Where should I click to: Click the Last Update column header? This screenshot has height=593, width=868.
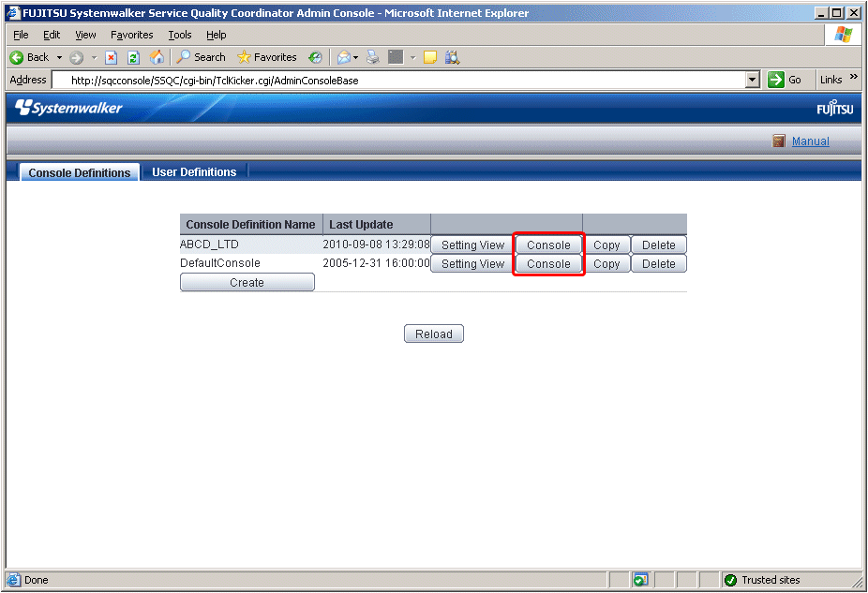coord(377,225)
